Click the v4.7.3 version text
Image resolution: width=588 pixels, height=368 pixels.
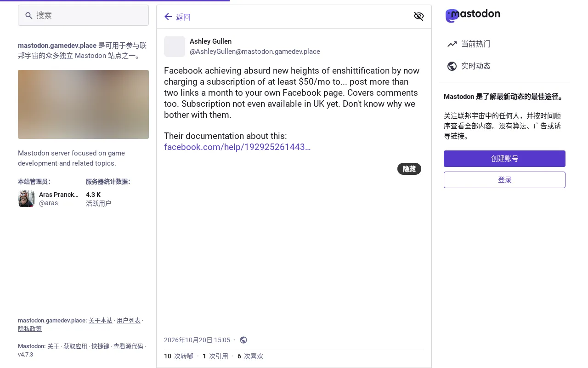25,355
